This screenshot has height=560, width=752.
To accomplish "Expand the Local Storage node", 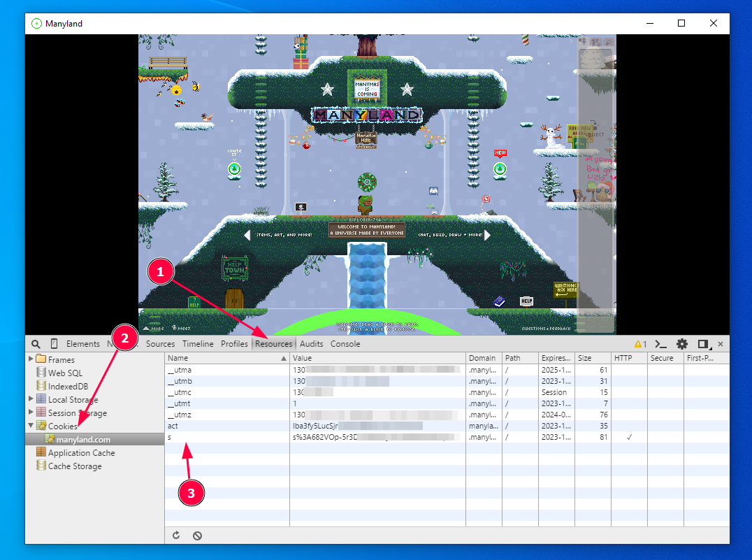I will [30, 399].
